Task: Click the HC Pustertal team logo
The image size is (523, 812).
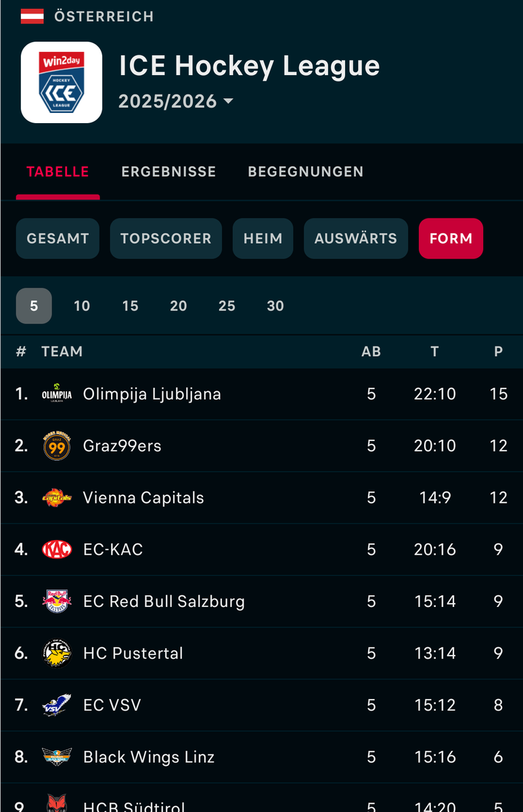Action: (x=57, y=653)
